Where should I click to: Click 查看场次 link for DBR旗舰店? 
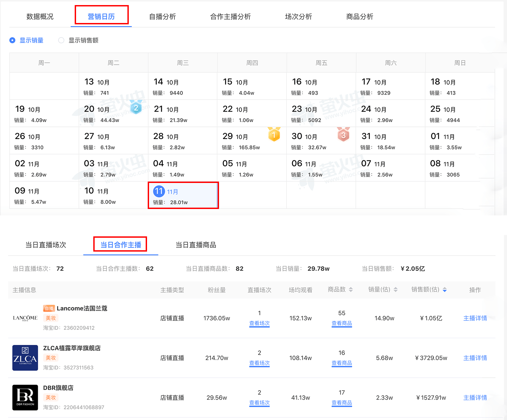[x=259, y=403]
